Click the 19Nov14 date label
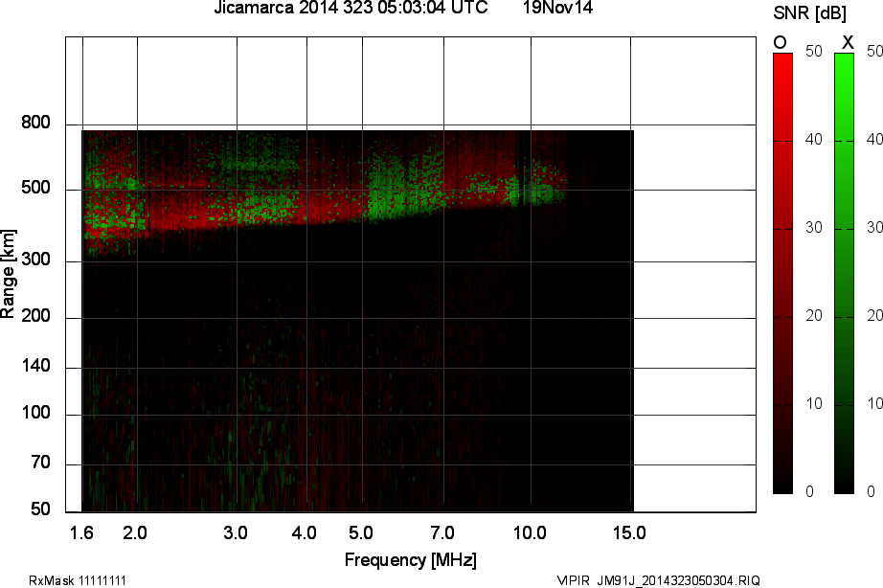 coord(557,8)
